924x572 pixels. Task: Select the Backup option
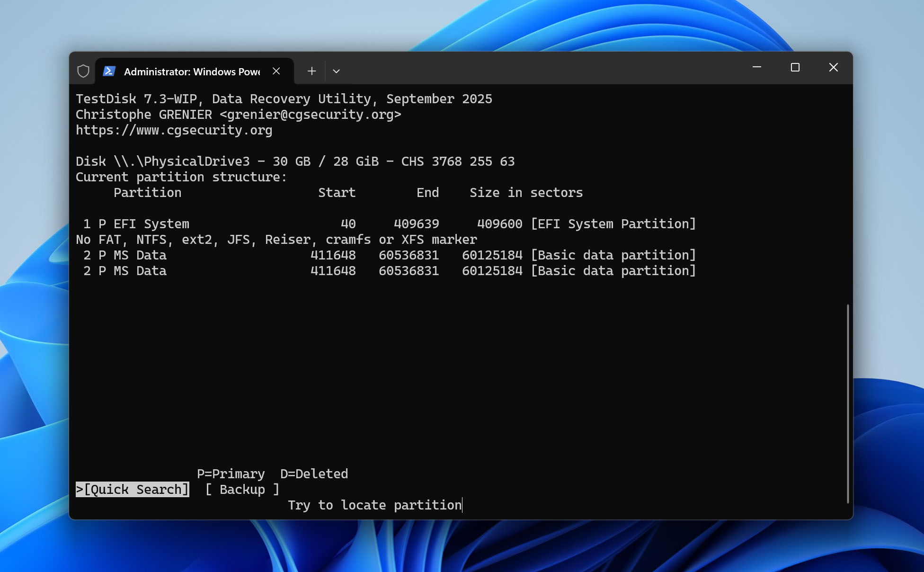click(242, 489)
